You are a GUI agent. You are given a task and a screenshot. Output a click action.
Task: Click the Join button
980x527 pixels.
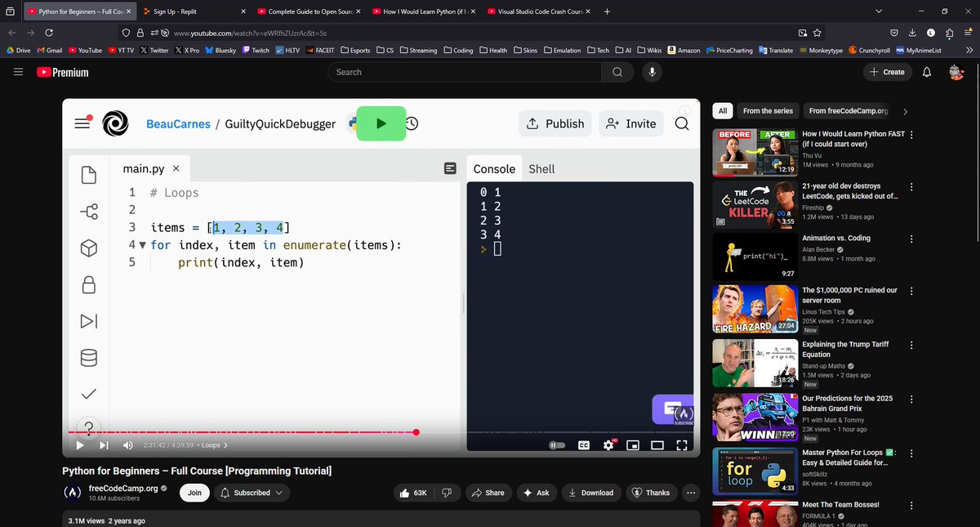pos(194,493)
